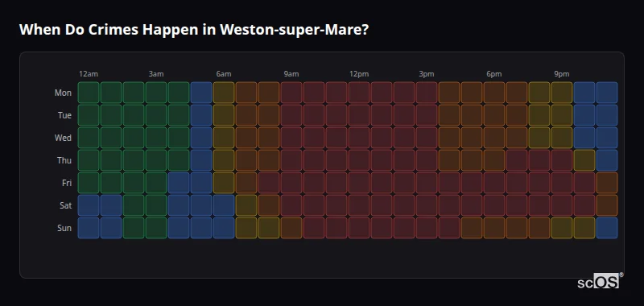The height and width of the screenshot is (306, 644).
Task: Click the 'Sun' row label
Action: (x=64, y=228)
